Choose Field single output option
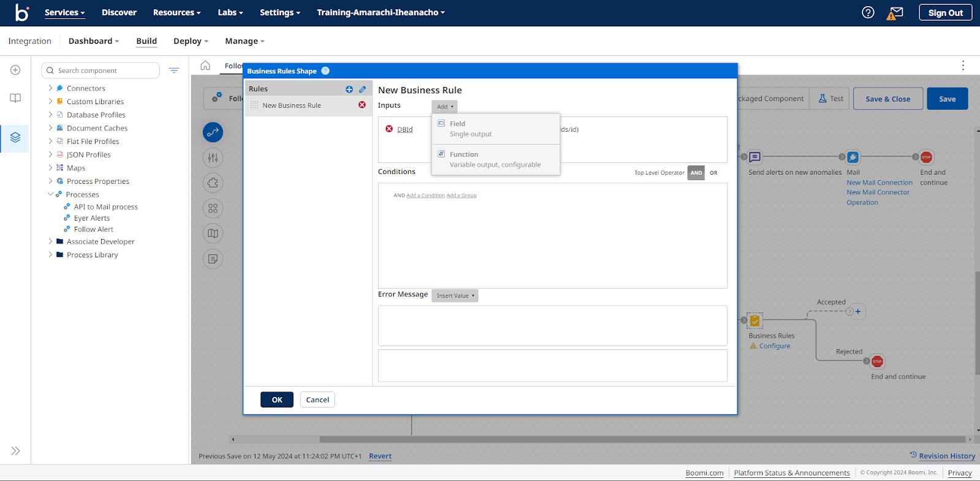The image size is (980, 481). coord(496,129)
